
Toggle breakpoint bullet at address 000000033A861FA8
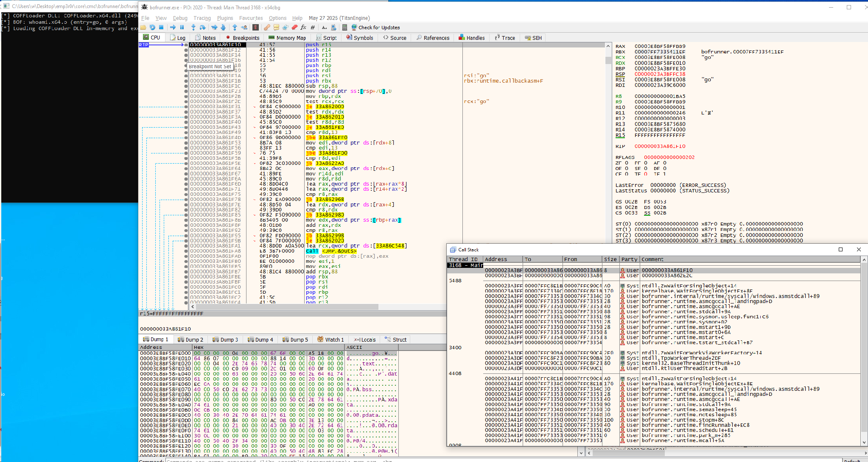pos(186,251)
